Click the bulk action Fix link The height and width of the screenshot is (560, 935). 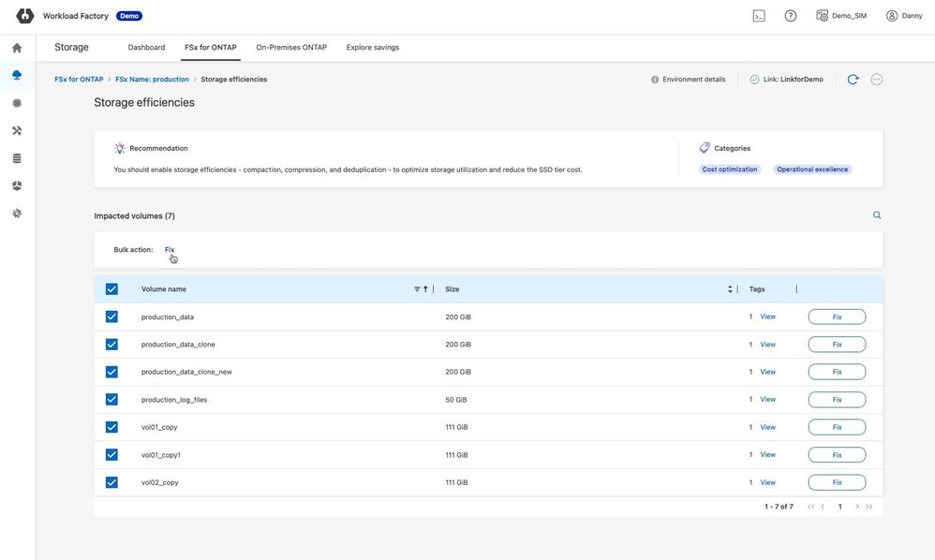(170, 250)
